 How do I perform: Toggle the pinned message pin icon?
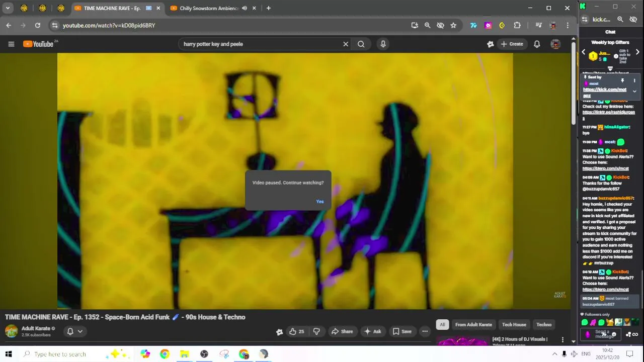[x=622, y=81]
